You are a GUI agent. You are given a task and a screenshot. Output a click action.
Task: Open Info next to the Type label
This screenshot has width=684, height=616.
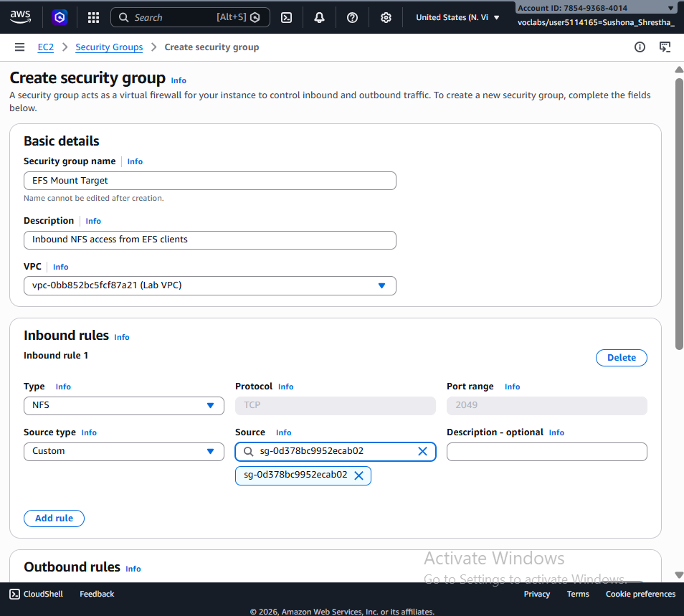pyautogui.click(x=63, y=387)
